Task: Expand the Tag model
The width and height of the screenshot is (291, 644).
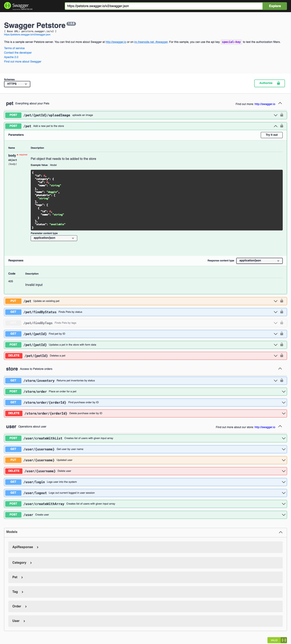Action: 18,592
